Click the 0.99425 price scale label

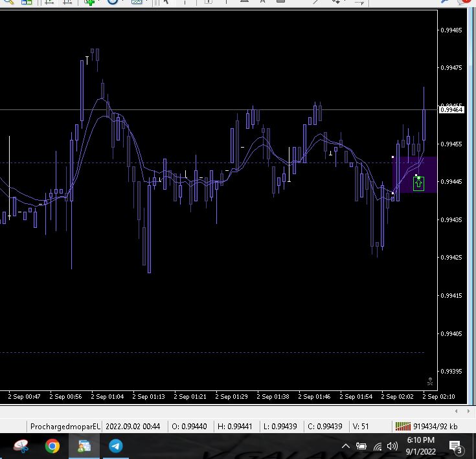point(451,257)
